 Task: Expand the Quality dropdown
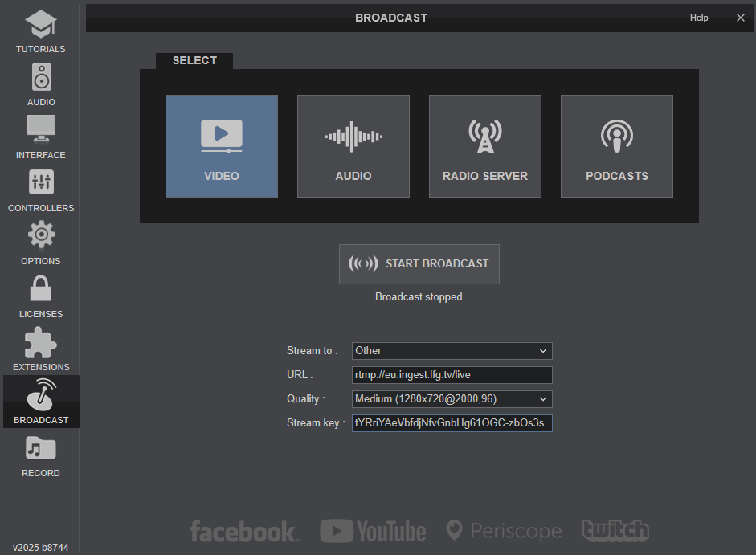(x=452, y=399)
